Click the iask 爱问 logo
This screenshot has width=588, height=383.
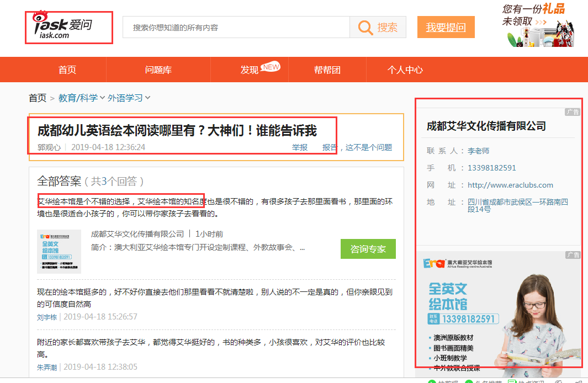point(62,25)
